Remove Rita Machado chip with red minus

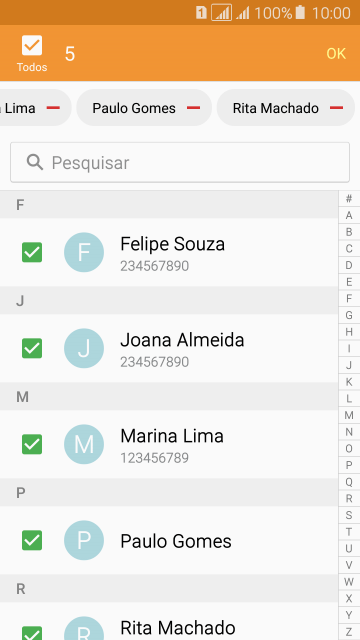tap(336, 108)
